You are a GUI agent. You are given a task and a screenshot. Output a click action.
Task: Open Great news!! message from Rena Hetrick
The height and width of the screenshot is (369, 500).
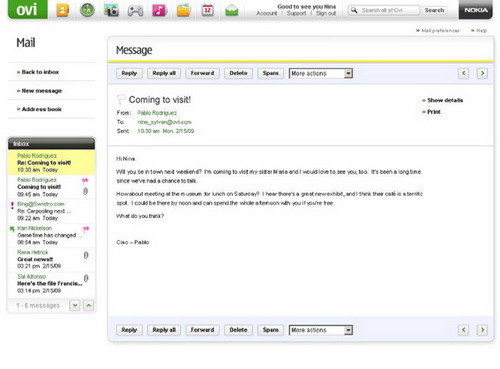[51, 259]
